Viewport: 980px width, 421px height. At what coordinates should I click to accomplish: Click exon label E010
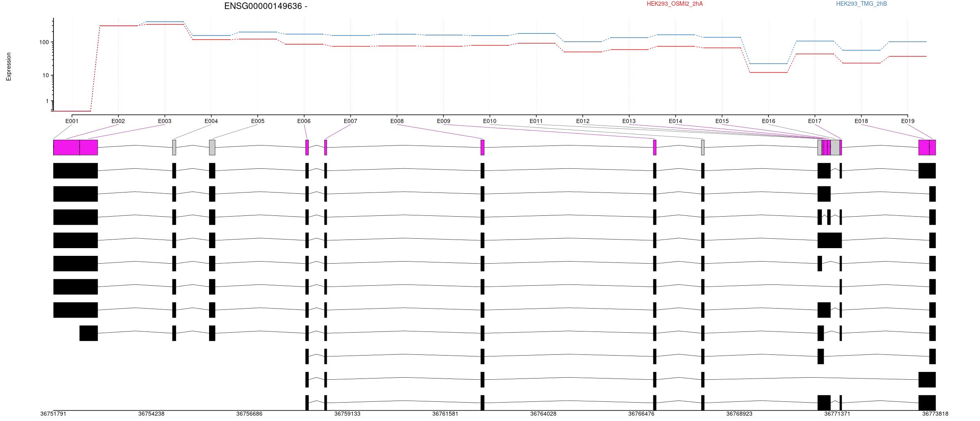[x=490, y=121]
